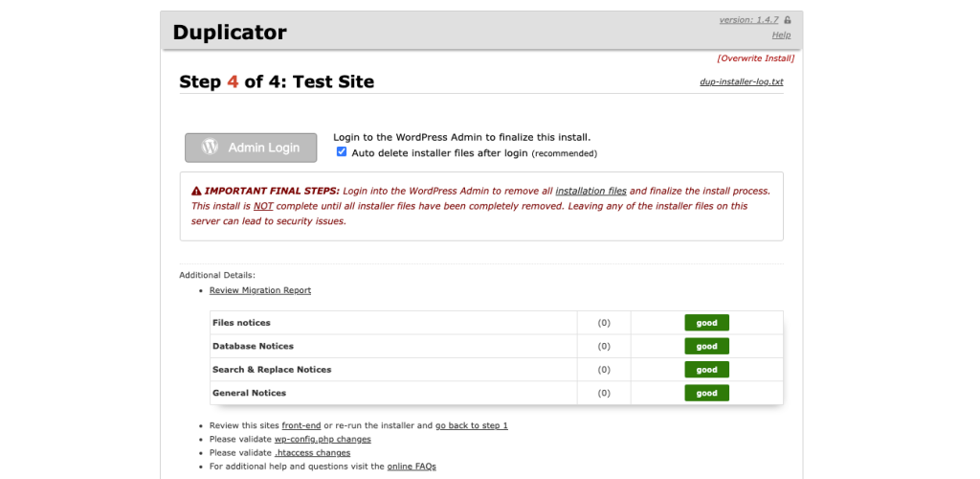
Task: Click good badge for Search & Replace Notices
Action: (x=707, y=370)
